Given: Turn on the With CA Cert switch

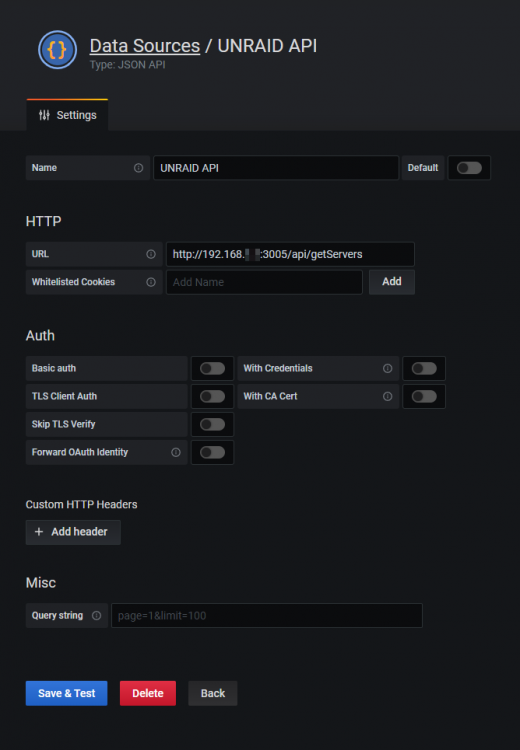Looking at the screenshot, I should tap(424, 396).
